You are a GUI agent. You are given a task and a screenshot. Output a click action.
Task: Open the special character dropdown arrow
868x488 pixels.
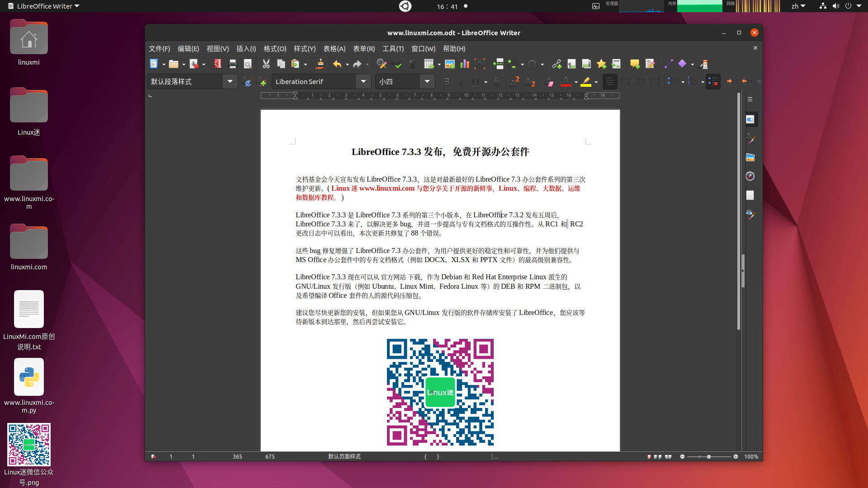(542, 65)
